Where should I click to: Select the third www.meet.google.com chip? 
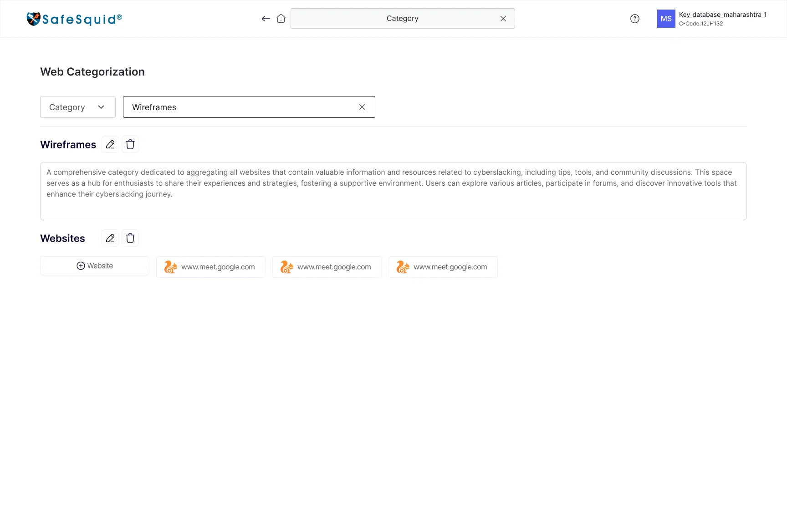coord(443,267)
